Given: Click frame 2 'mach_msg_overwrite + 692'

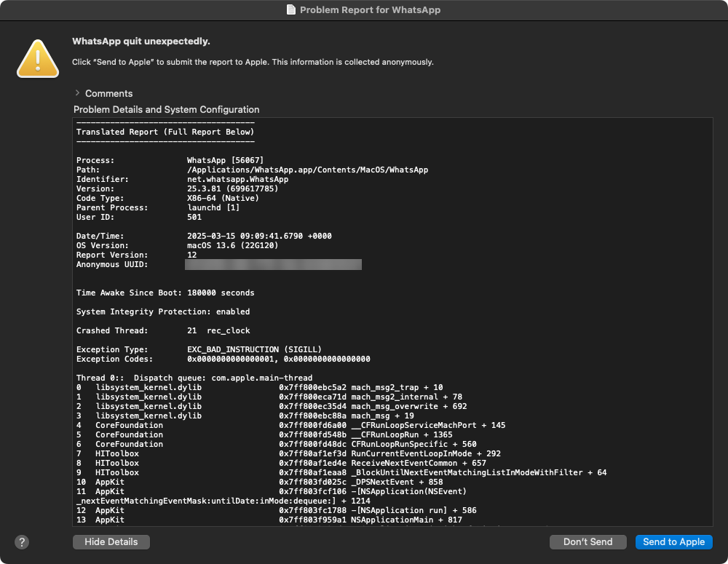Looking at the screenshot, I should [408, 406].
